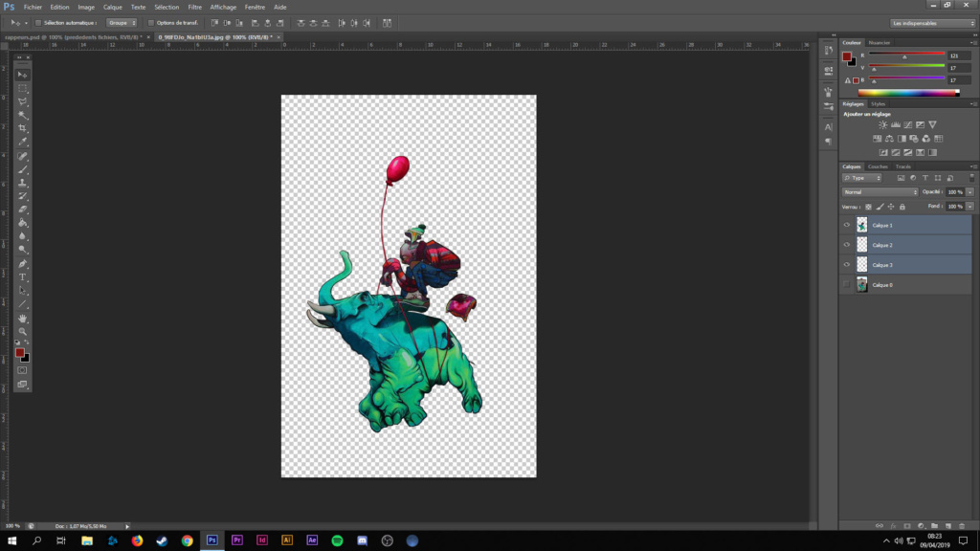Enable the Options de transf. checkbox
The height and width of the screenshot is (551, 980).
pos(150,23)
